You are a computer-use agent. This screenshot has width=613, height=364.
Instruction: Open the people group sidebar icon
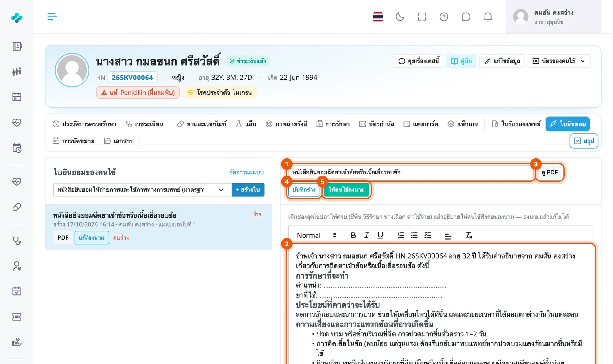17,72
